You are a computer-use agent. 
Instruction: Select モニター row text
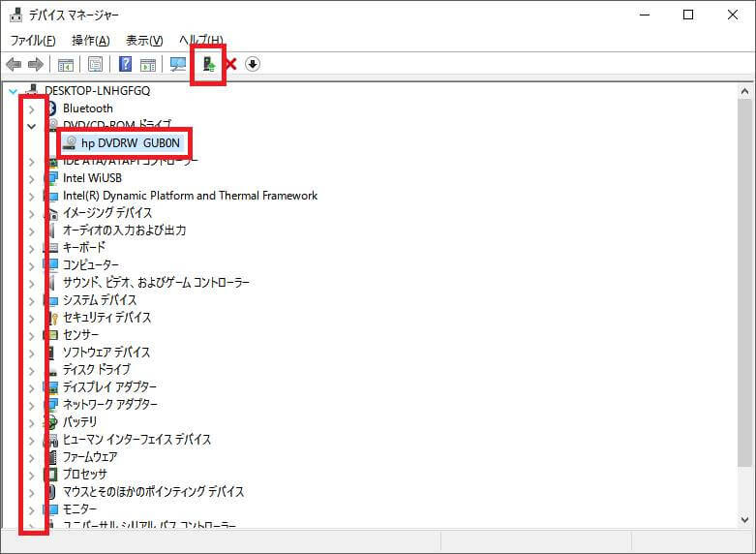(80, 509)
